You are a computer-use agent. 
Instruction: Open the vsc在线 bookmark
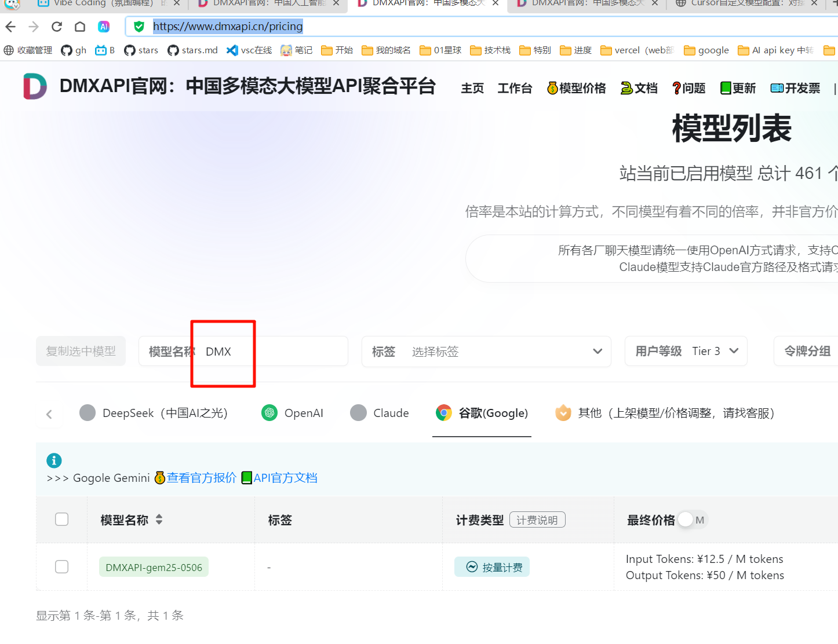pos(249,50)
